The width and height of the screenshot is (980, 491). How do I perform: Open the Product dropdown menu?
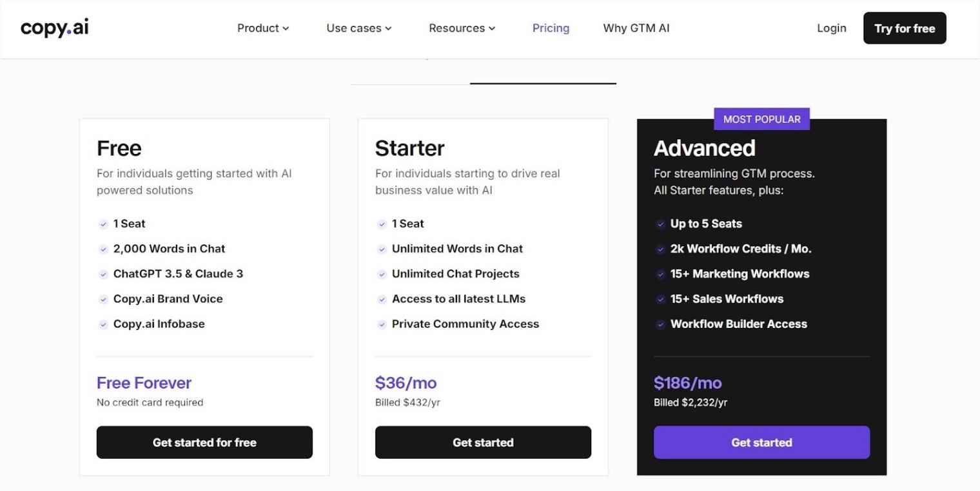click(x=263, y=28)
